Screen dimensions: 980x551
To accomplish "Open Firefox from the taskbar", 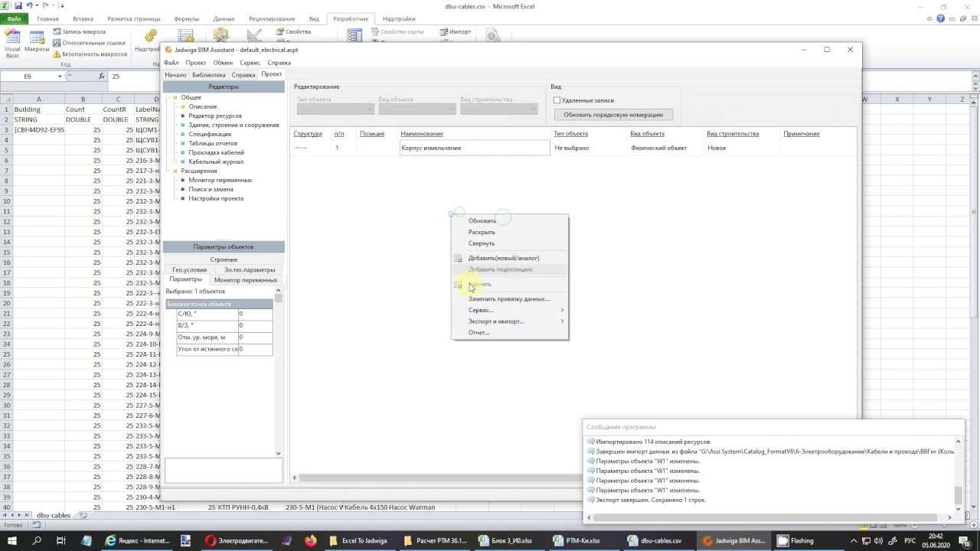I will [x=310, y=541].
